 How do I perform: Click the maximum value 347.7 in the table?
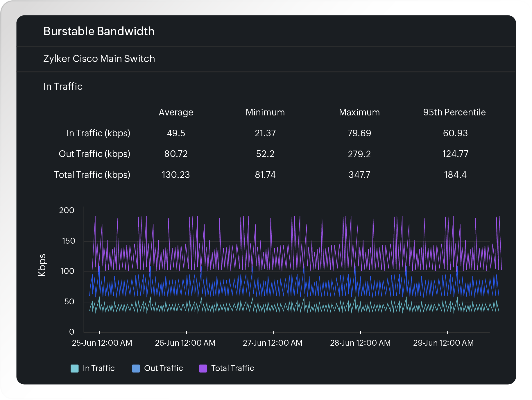click(x=359, y=175)
